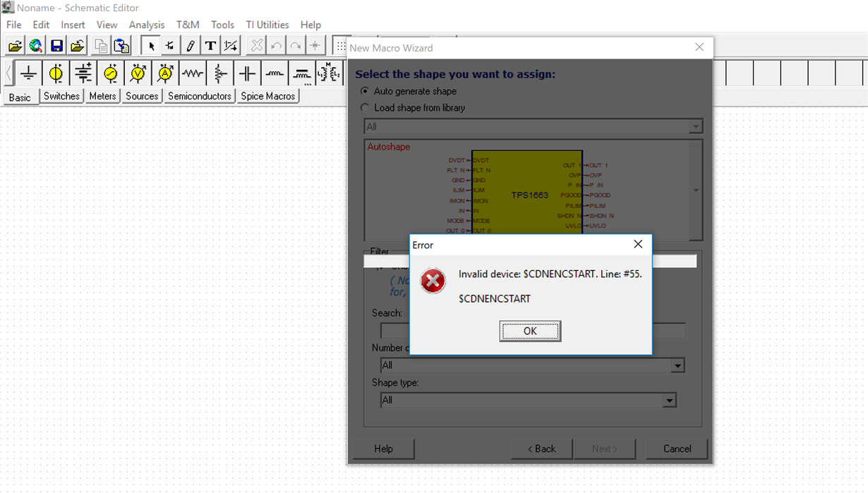Click the "Invalid device: $CDNENCSTART" message text

[x=550, y=274]
